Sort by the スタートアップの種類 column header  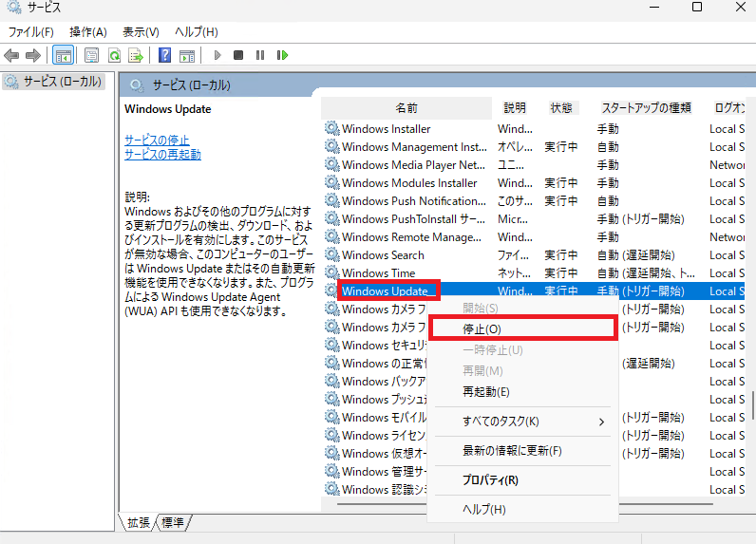coord(645,108)
